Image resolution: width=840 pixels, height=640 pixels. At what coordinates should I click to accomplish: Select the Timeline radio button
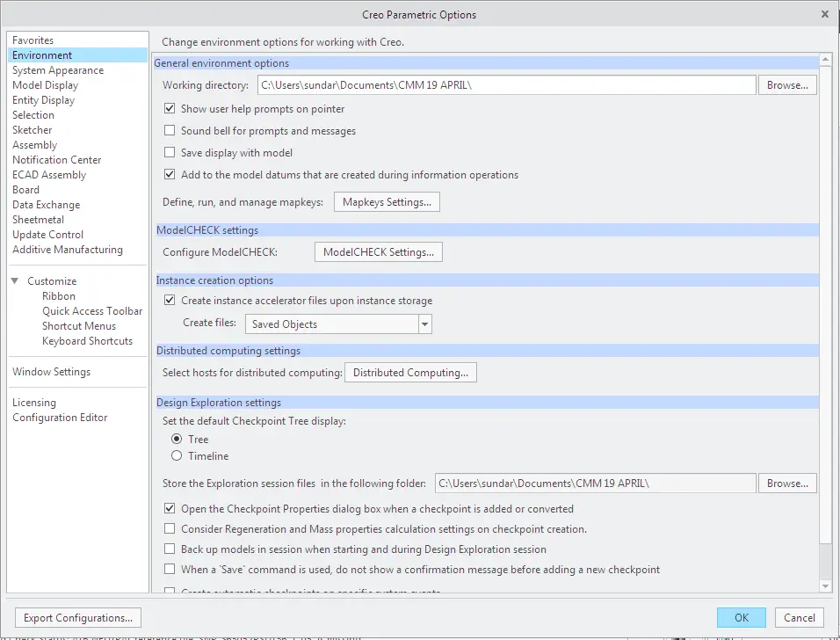point(177,456)
